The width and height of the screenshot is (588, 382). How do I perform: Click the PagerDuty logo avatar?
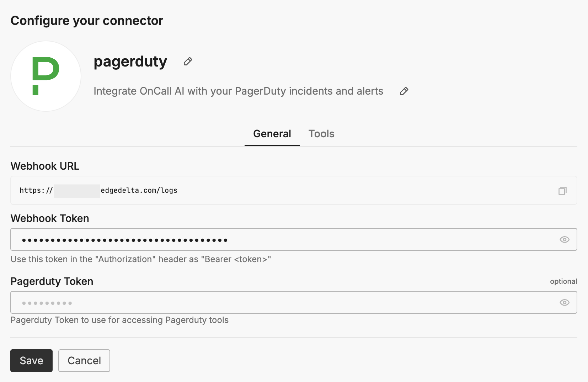coord(46,76)
